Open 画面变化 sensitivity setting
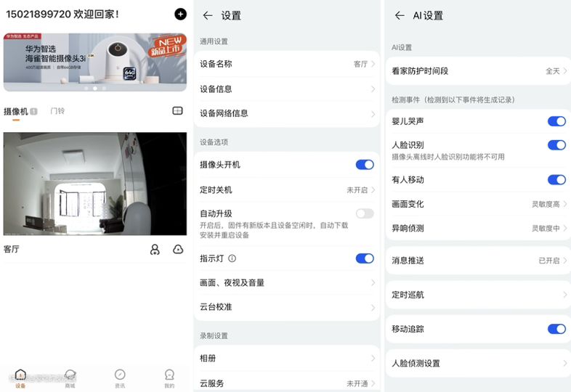The width and height of the screenshot is (571, 392). pos(478,204)
